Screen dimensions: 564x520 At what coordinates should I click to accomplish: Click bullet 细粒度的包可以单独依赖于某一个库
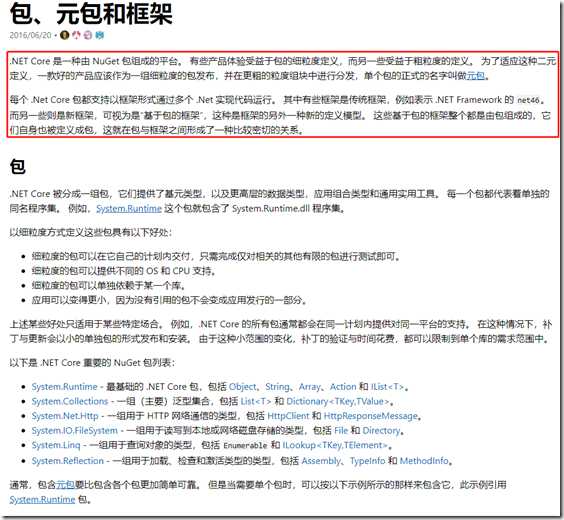(x=108, y=286)
